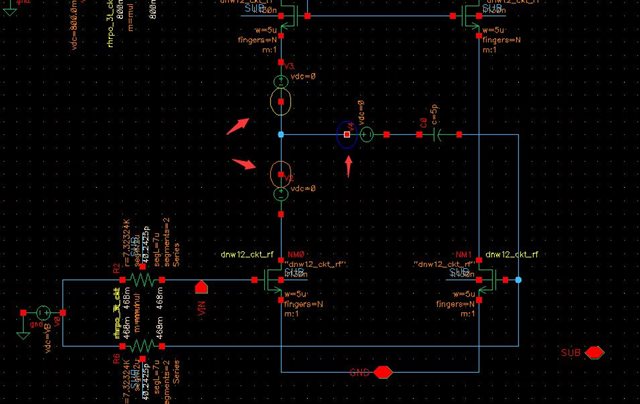Select the top-right PMOS transistor symbol
This screenshot has width=640, height=404.
click(469, 16)
